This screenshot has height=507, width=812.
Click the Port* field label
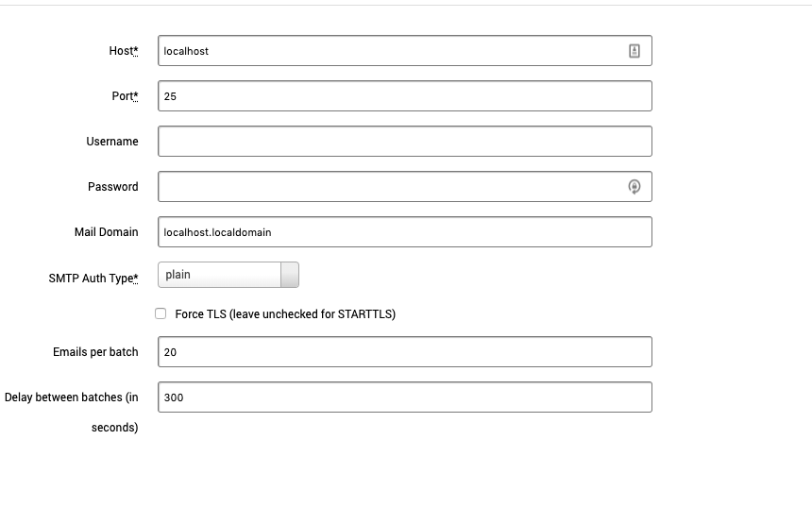coord(125,96)
